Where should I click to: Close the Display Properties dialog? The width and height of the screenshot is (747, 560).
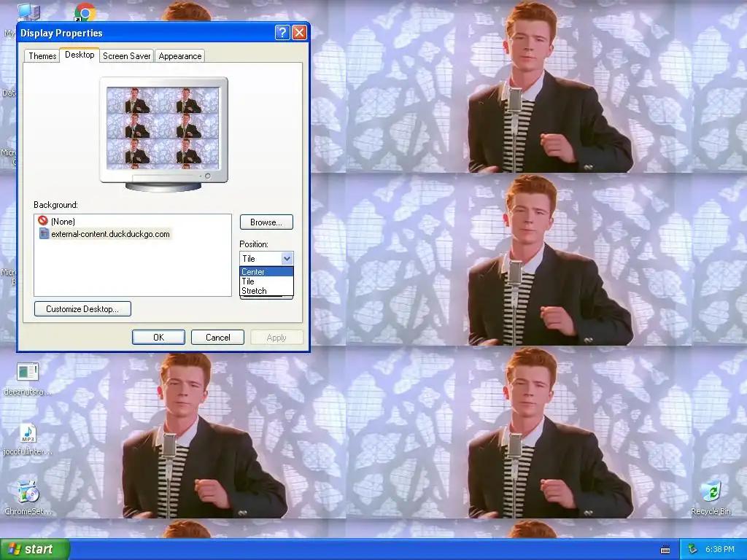click(x=299, y=32)
